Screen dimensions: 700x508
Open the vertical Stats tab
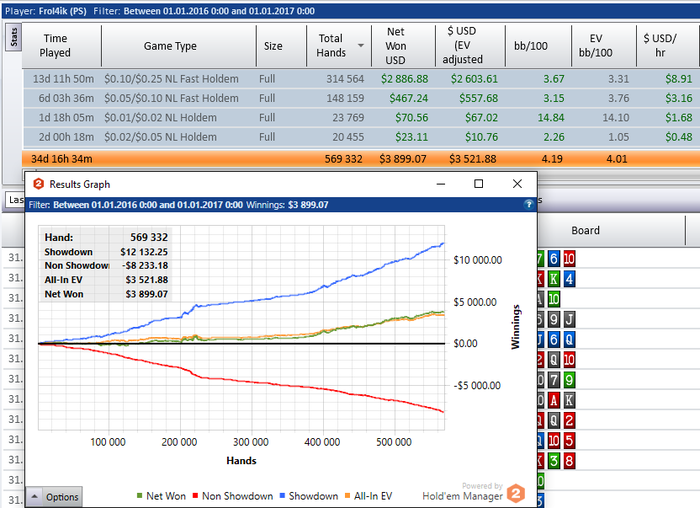(14, 37)
